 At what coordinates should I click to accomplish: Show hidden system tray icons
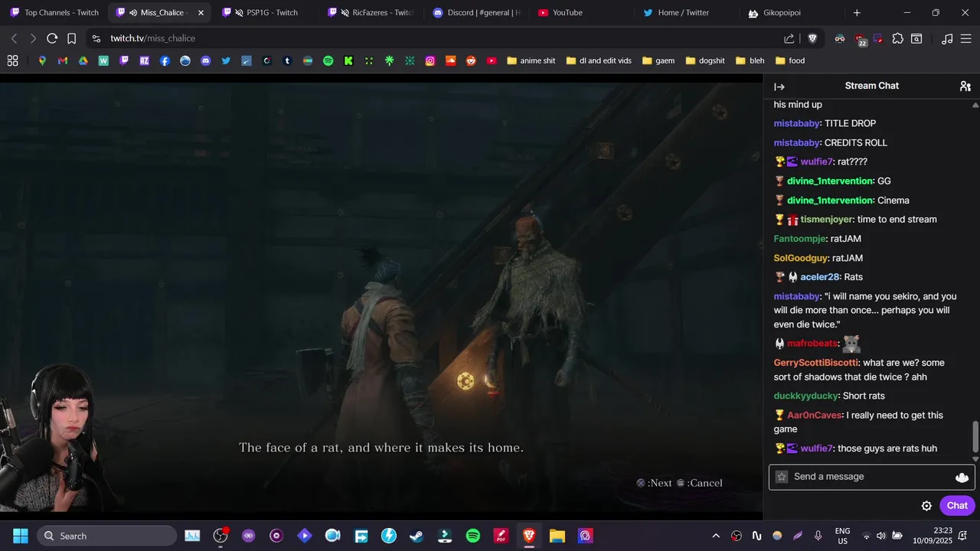tap(716, 536)
